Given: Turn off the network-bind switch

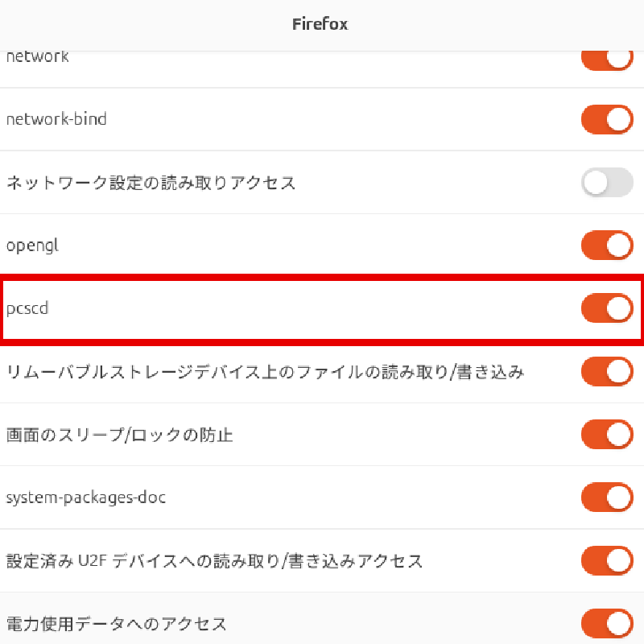Looking at the screenshot, I should 607,119.
